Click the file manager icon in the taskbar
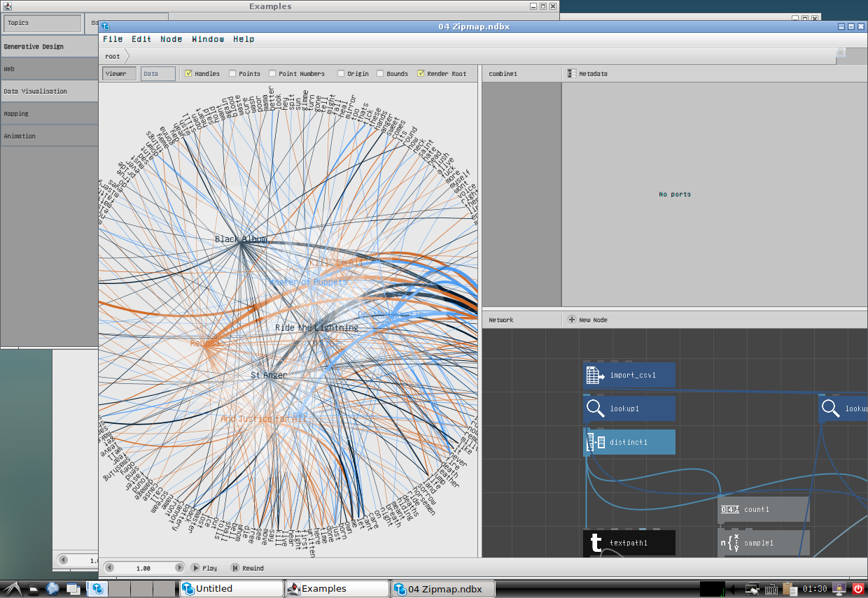The width and height of the screenshot is (868, 598). coord(33,590)
